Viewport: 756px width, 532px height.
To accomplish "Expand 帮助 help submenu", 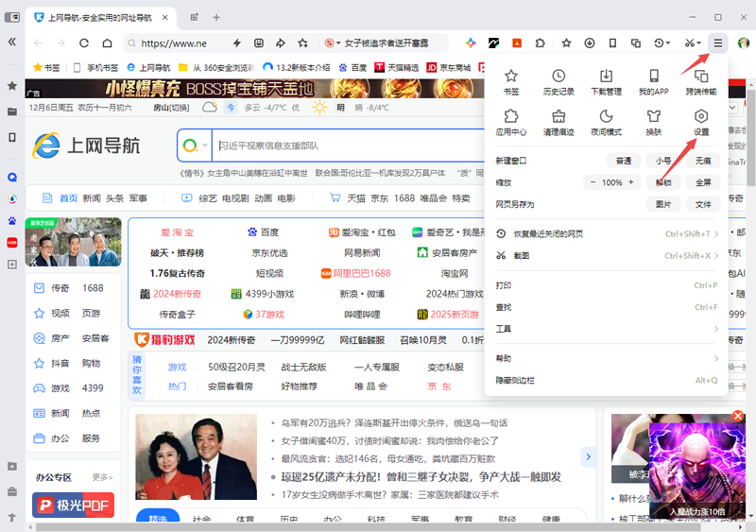I will (607, 358).
